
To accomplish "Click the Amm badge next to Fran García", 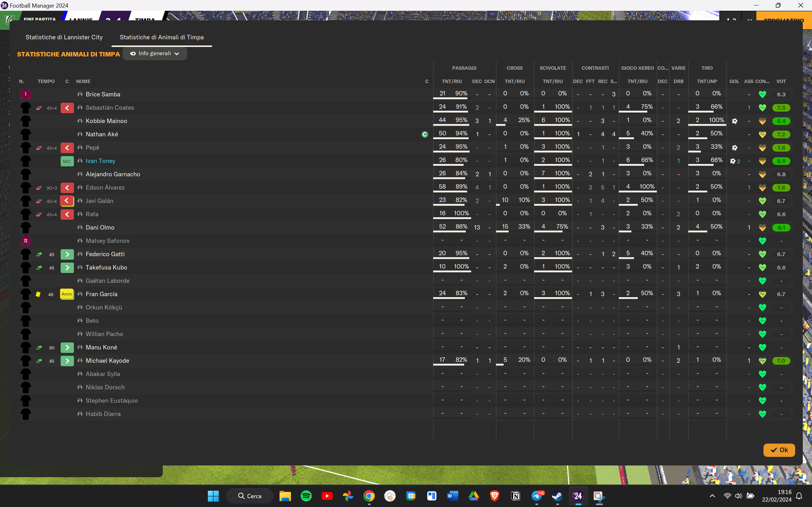I will 67,294.
